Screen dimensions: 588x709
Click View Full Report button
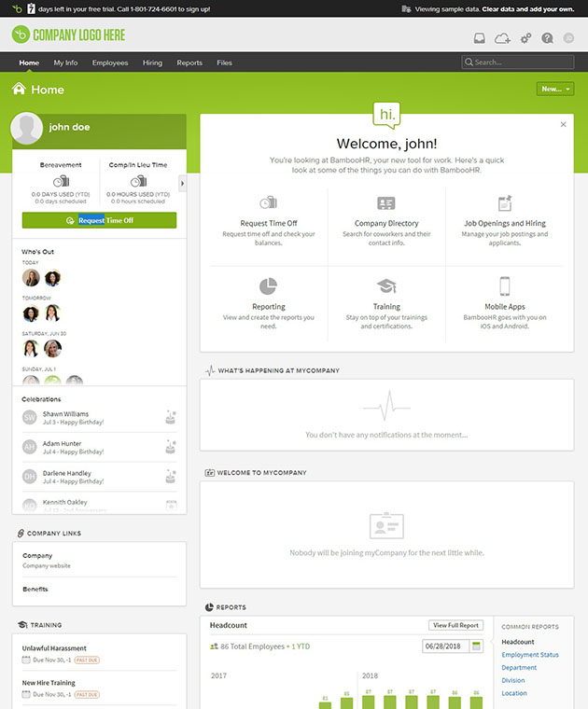[x=455, y=625]
